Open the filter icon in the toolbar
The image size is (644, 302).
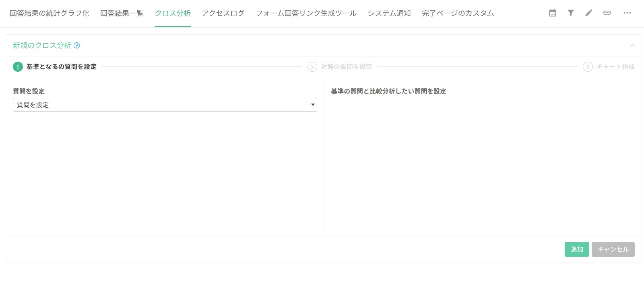coord(571,13)
